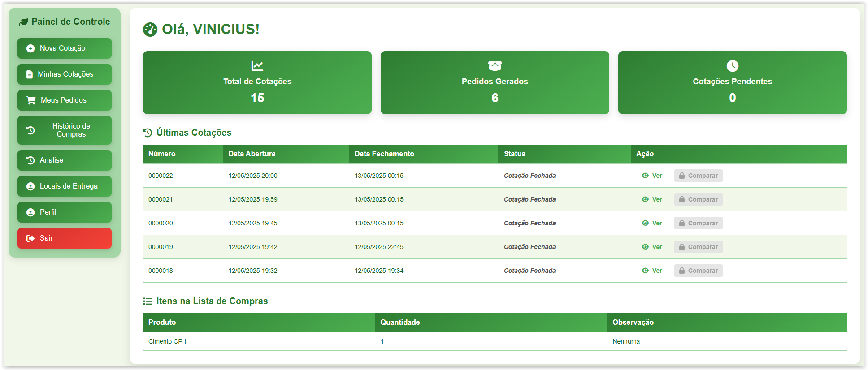The image size is (868, 370).
Task: Open the Perfil page
Action: coord(65,212)
